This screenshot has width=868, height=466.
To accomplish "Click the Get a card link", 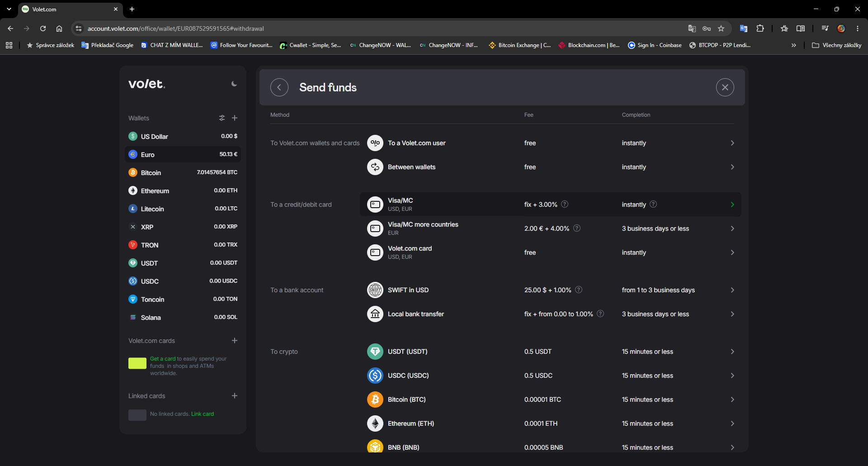I will tap(163, 359).
